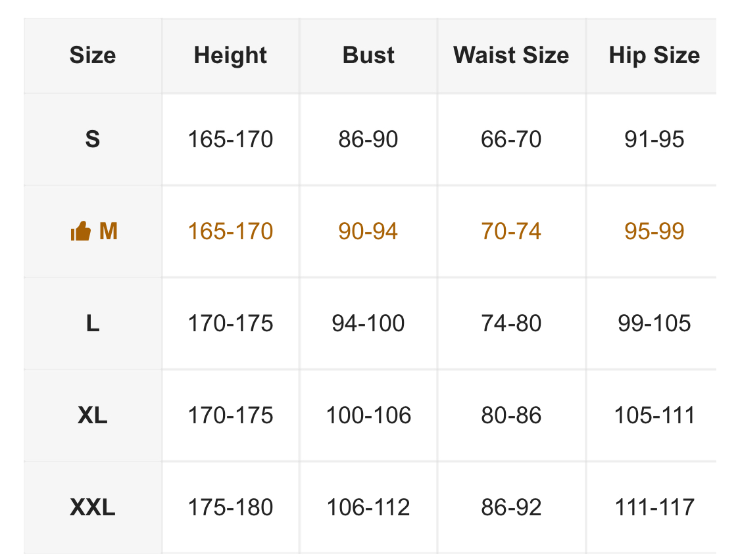Select the XL size row label
740x560 pixels.
coord(93,415)
